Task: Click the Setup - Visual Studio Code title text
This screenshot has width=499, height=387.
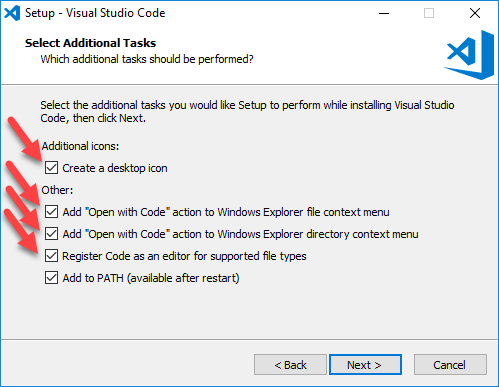Action: click(x=95, y=13)
